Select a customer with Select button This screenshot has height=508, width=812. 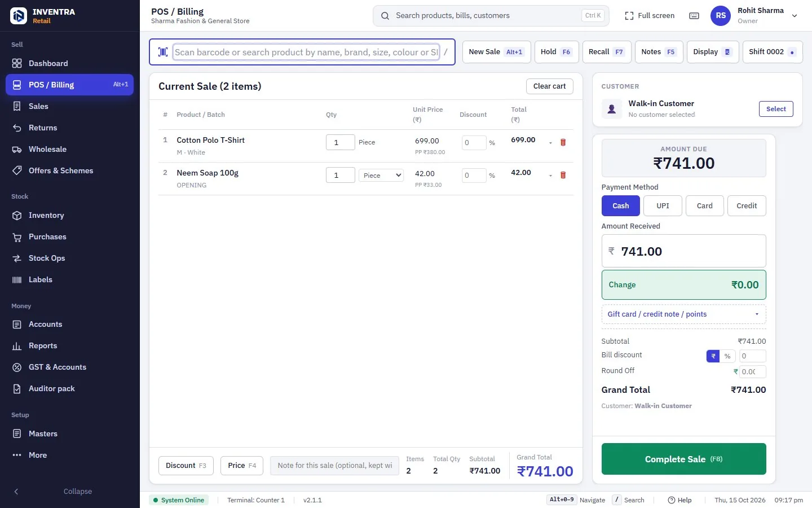coord(776,109)
